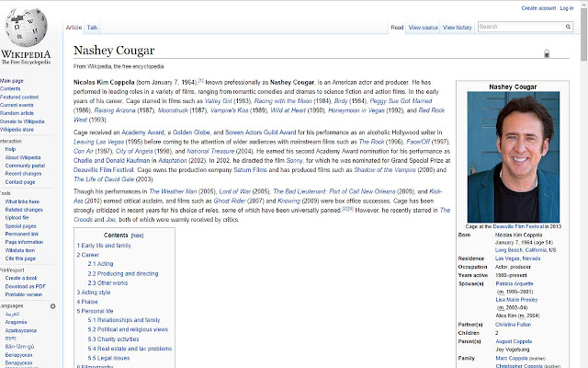
Task: Open the Wikidata item link
Action: [20, 250]
